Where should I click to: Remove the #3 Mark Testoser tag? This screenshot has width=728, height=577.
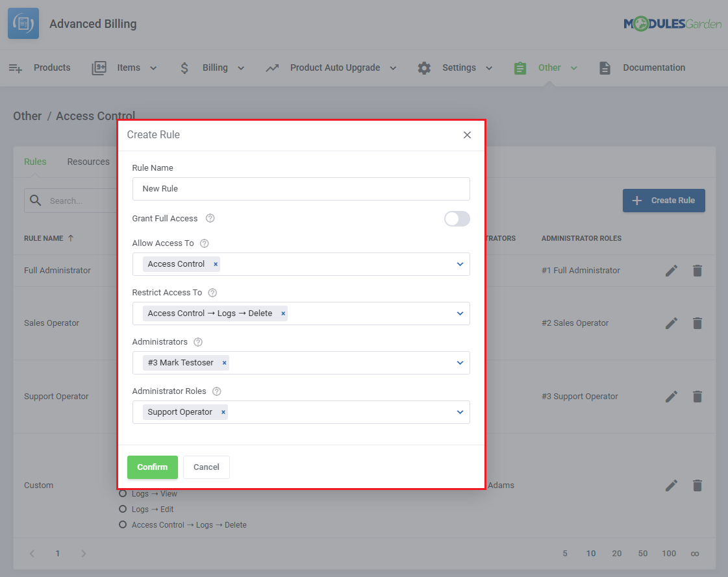(225, 363)
